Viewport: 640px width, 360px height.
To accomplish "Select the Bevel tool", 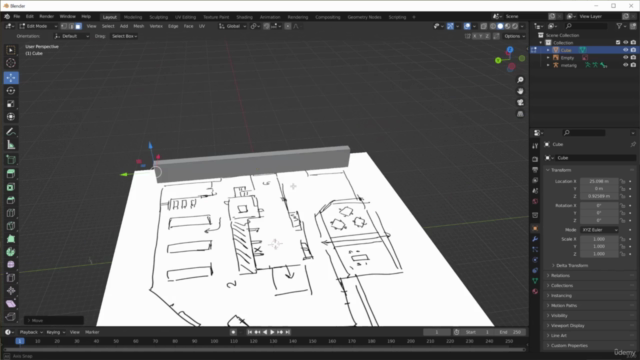I will pos(11,200).
